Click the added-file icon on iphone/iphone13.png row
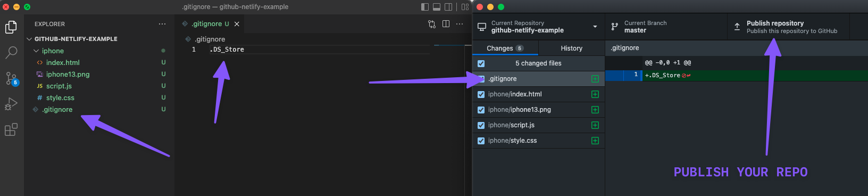868x196 pixels. [595, 110]
